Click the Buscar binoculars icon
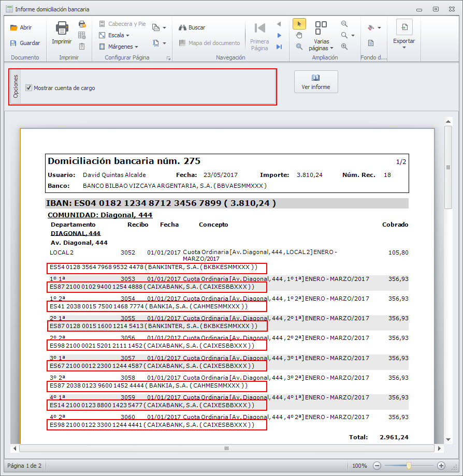Screen dimensions: 463x476 coord(182,28)
